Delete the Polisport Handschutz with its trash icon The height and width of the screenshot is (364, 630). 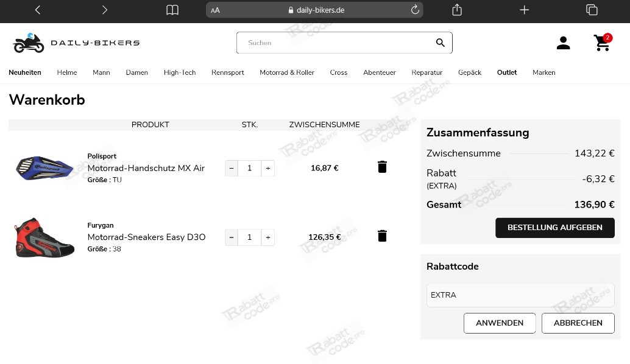(x=382, y=166)
